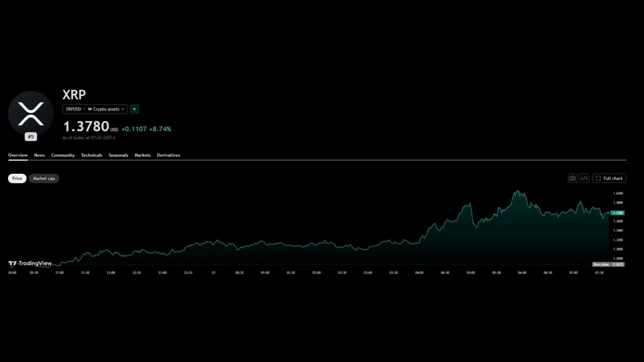Select the Price chart toggle
Image resolution: width=644 pixels, height=362 pixels.
pyautogui.click(x=17, y=178)
